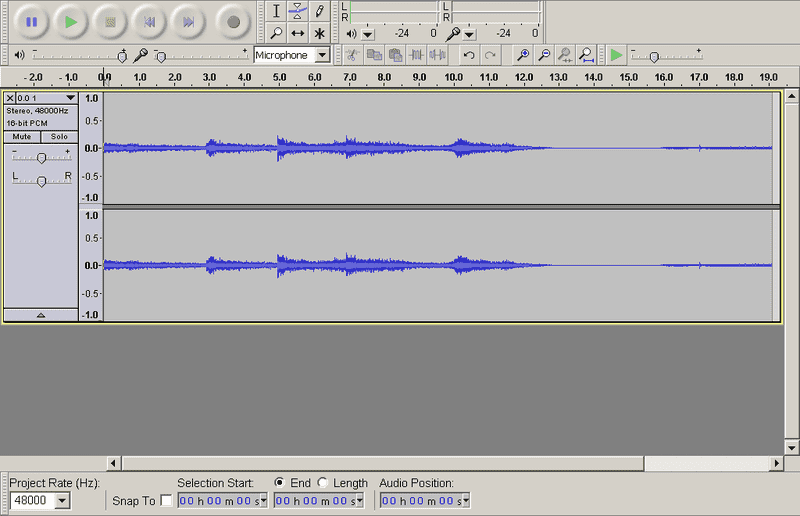
Task: Click the input level meter
Action: pos(495,12)
